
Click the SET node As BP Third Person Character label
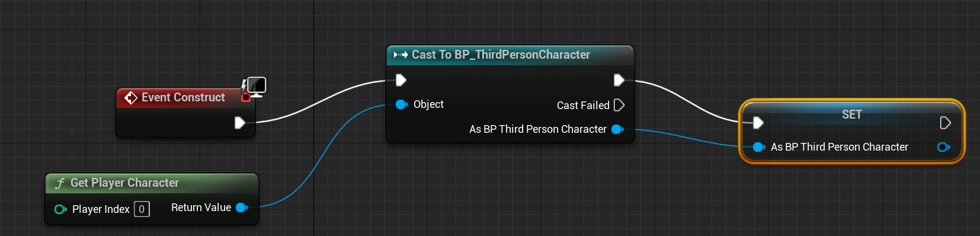840,147
